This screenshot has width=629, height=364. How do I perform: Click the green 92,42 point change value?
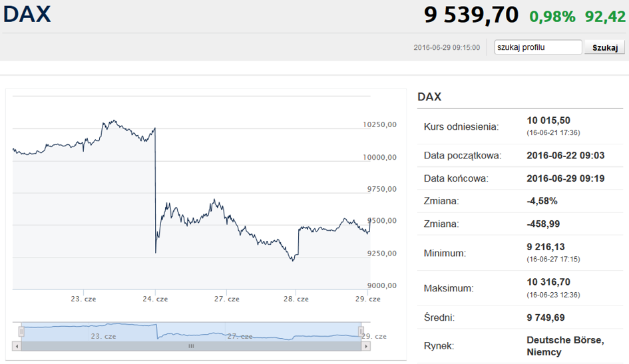pos(605,17)
